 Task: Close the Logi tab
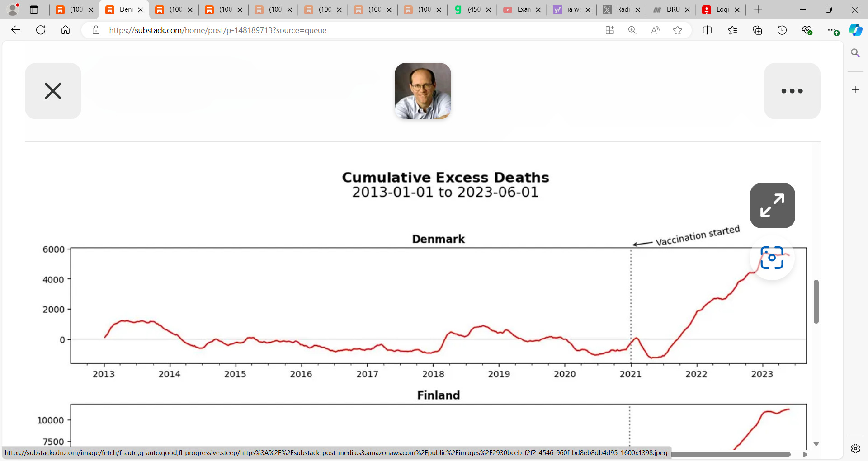tap(737, 9)
